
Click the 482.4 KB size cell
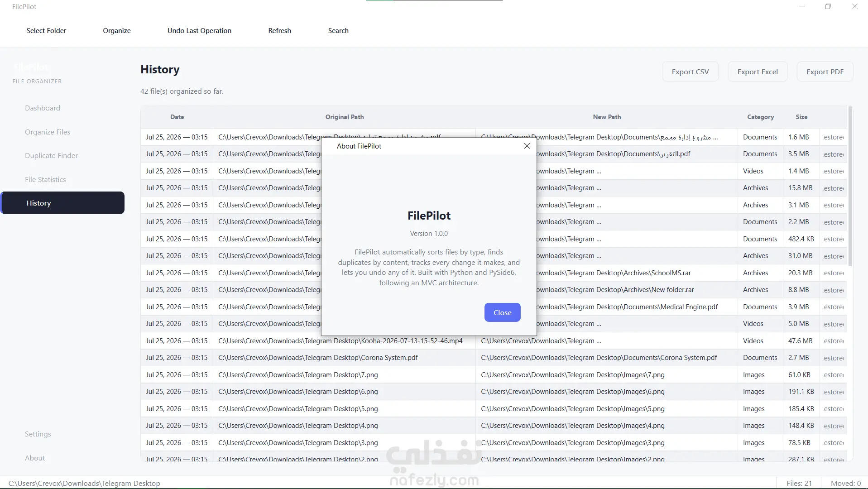click(801, 239)
